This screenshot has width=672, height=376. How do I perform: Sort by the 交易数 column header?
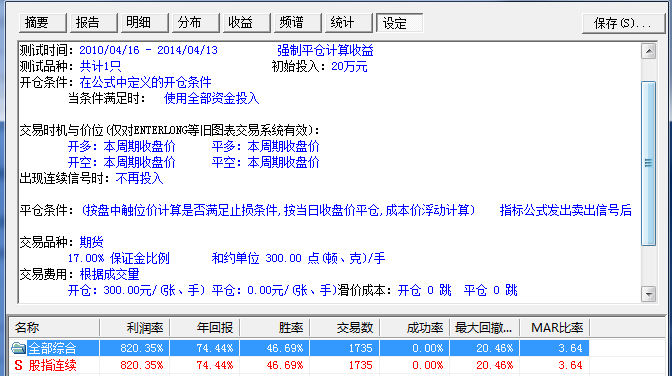(345, 328)
